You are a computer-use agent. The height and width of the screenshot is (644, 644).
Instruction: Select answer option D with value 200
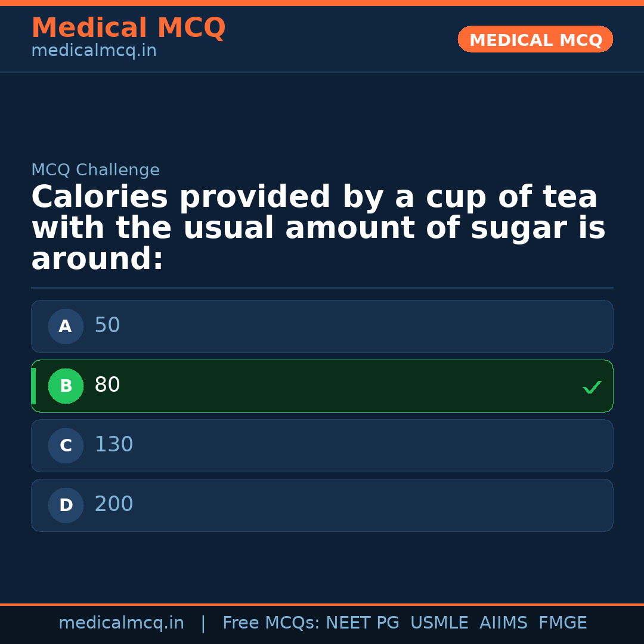(x=322, y=505)
